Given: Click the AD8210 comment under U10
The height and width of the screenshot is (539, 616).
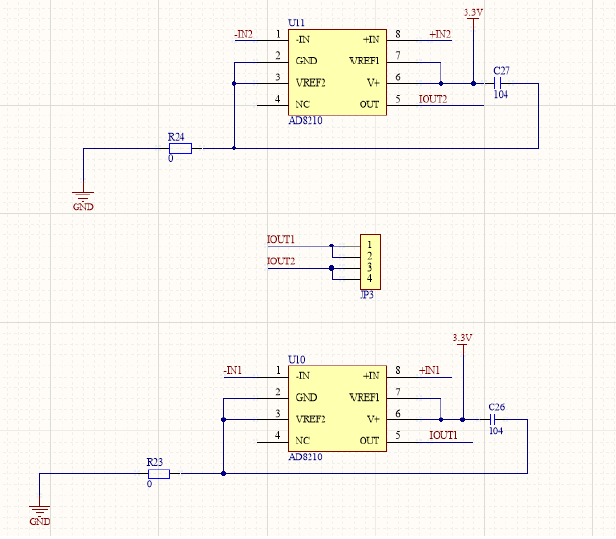Looking at the screenshot, I should (x=305, y=457).
